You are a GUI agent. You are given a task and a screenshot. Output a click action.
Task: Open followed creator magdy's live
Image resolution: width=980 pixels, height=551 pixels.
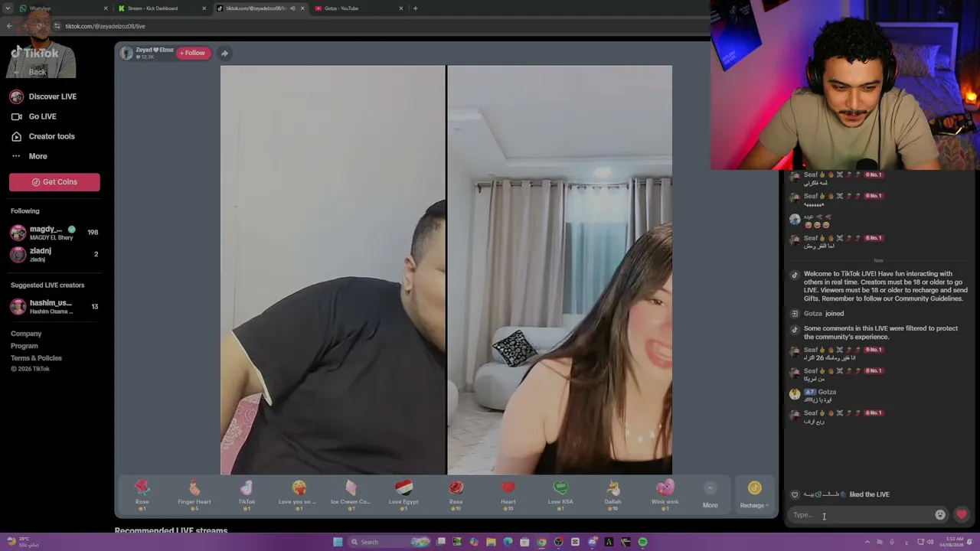point(54,233)
